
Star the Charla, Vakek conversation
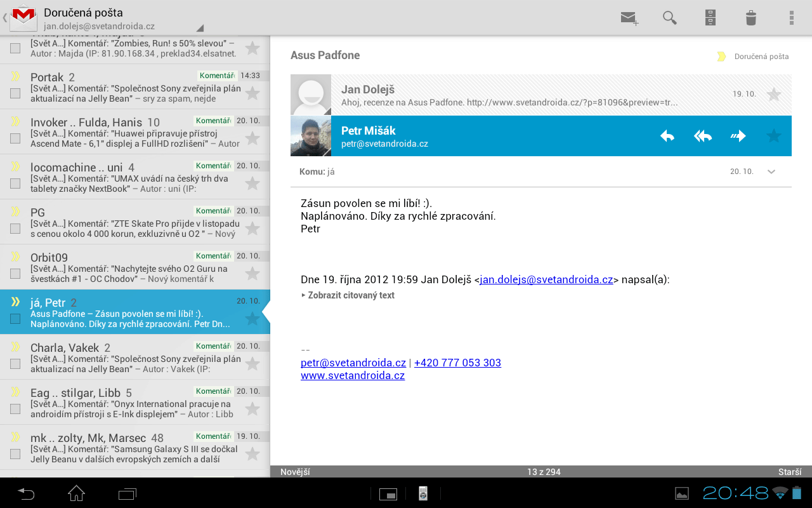point(252,363)
